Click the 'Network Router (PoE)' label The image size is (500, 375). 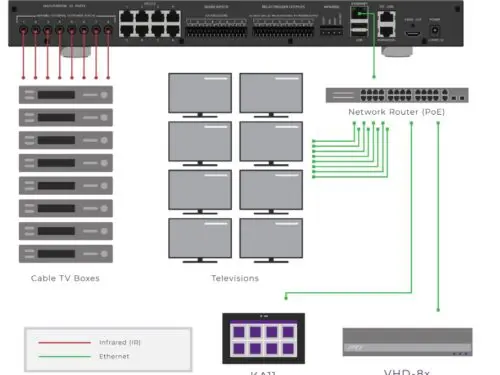tap(396, 112)
